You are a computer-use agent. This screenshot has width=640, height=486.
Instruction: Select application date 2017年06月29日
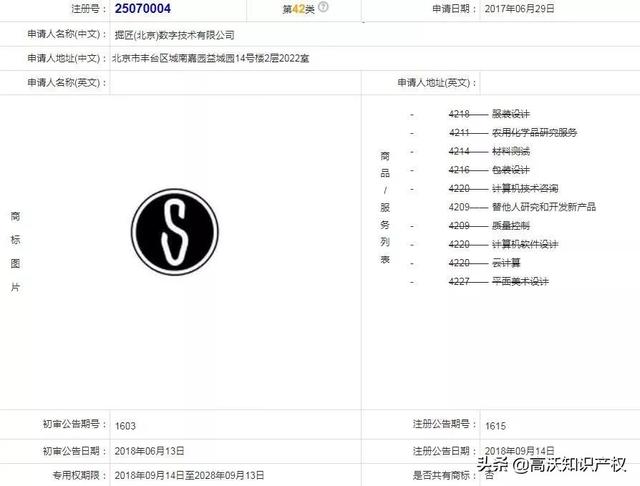pos(520,9)
